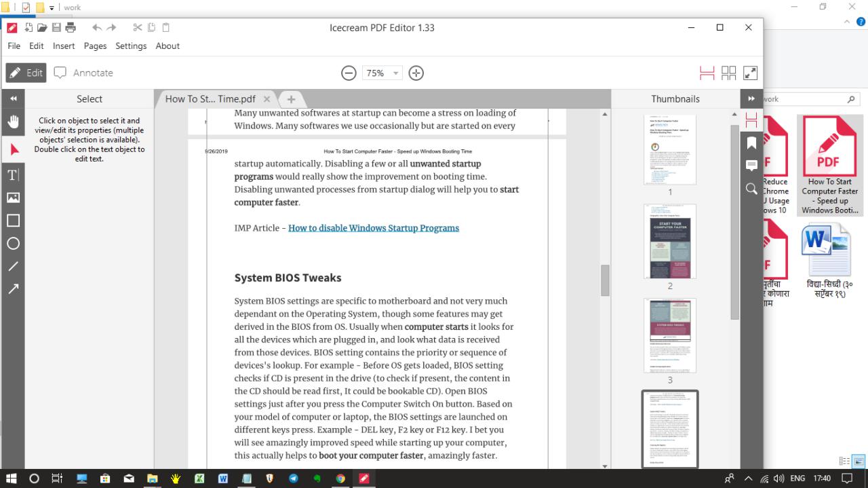Viewport: 868px width, 488px height.
Task: Open the 75% zoom level dropdown
Action: [382, 73]
